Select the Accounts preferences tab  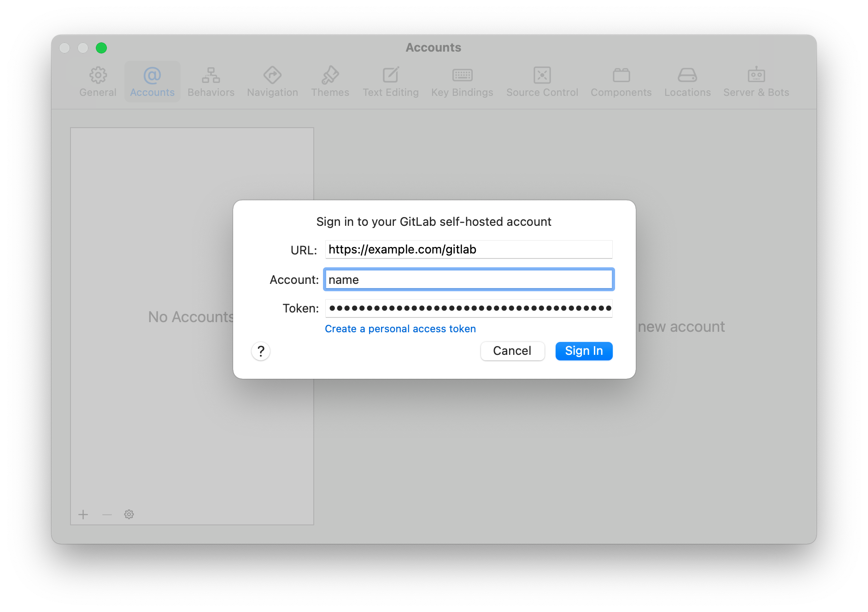pos(152,82)
